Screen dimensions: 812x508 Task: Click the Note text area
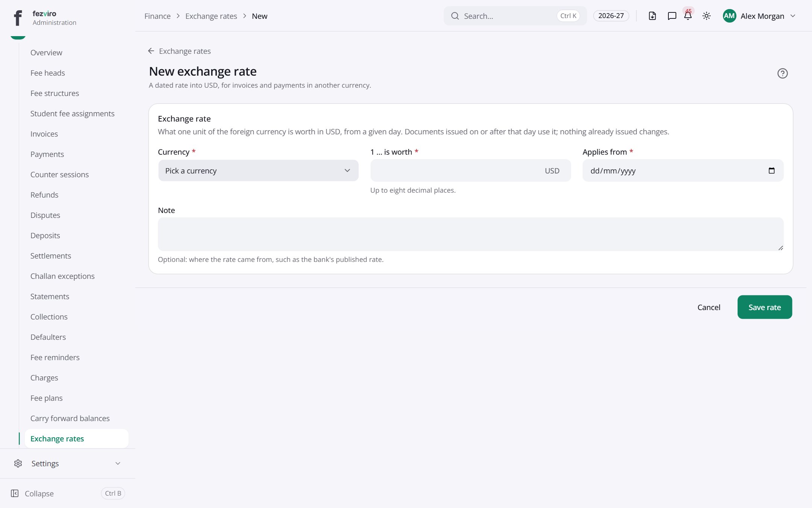(471, 234)
